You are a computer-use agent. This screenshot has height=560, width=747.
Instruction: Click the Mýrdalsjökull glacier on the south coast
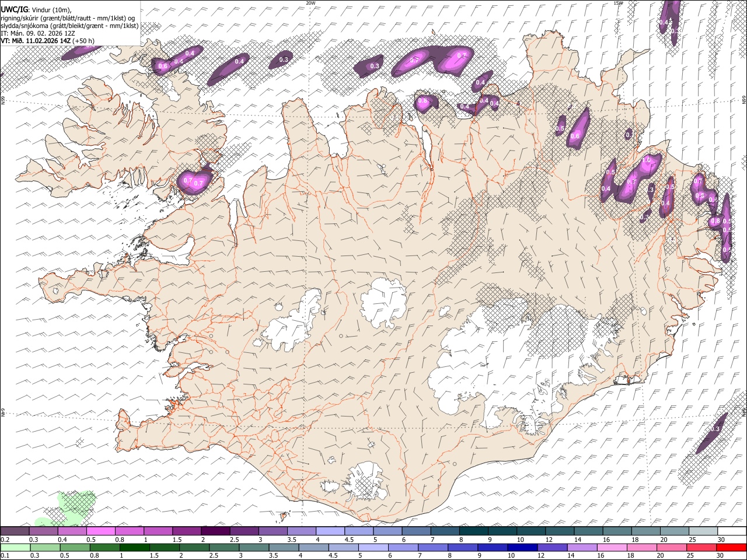(366, 481)
